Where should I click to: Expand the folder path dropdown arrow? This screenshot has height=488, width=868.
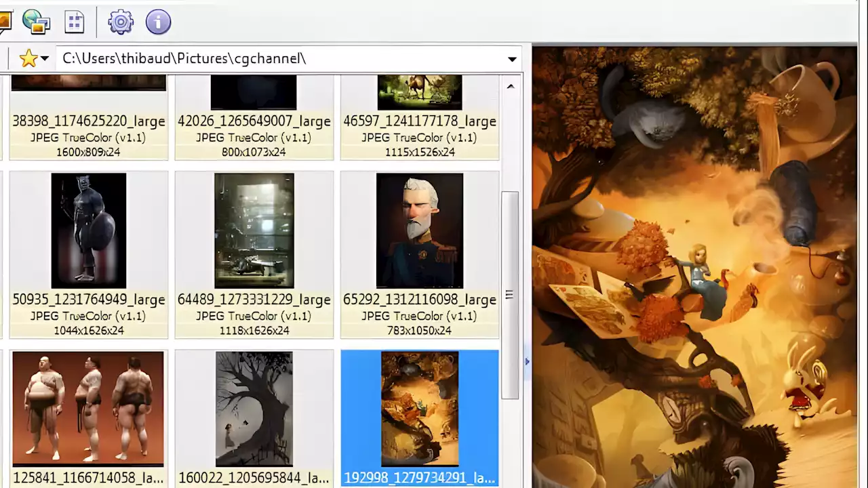[512, 59]
